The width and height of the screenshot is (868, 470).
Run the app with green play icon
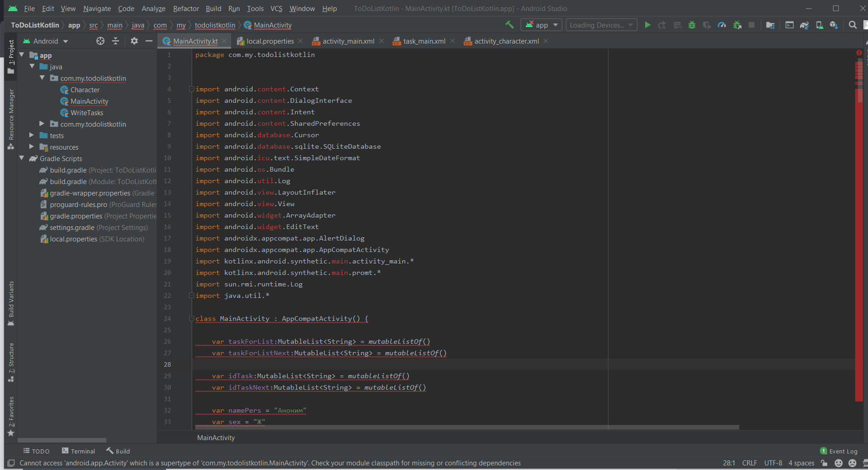point(647,25)
